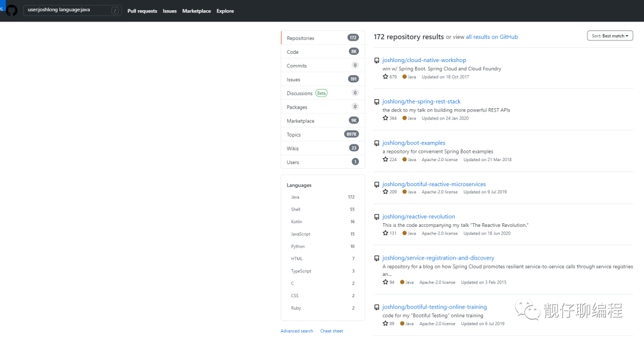Open joshlong/boot-examples repository

coord(414,143)
